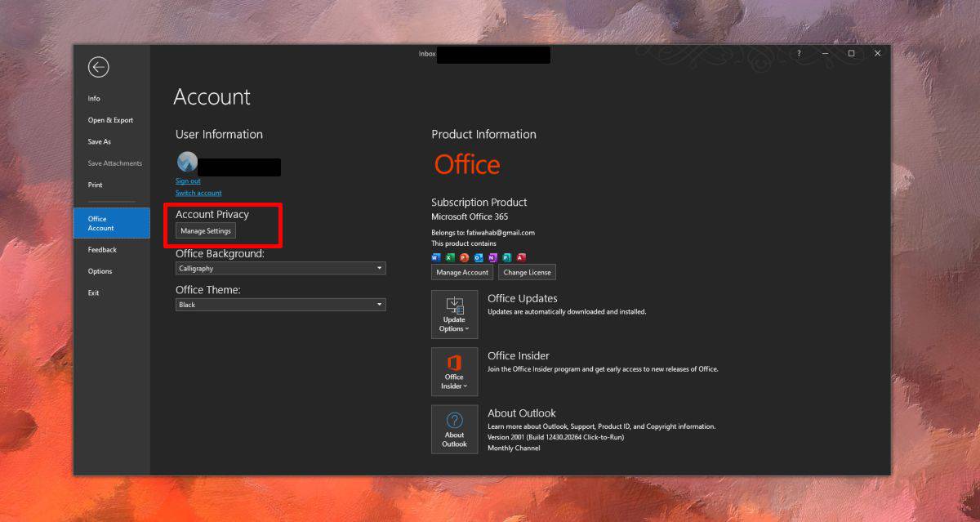980x522 pixels.
Task: Click the Subscription Product heading
Action: 479,202
